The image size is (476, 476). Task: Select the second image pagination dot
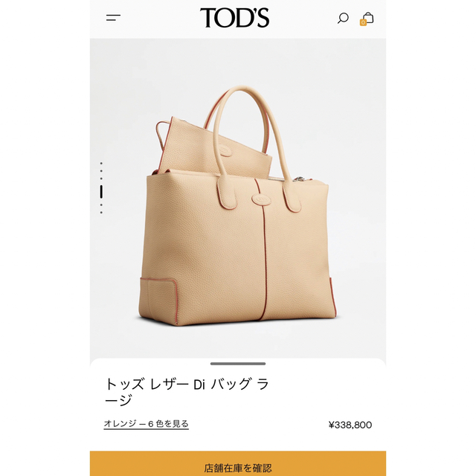click(x=101, y=171)
